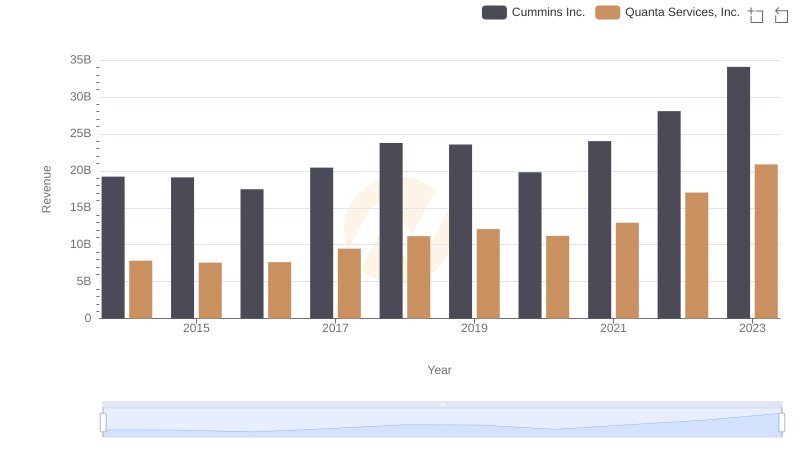Screen dimensions: 800x461
Task: Click the Cummins bar for 2021
Action: click(x=599, y=230)
